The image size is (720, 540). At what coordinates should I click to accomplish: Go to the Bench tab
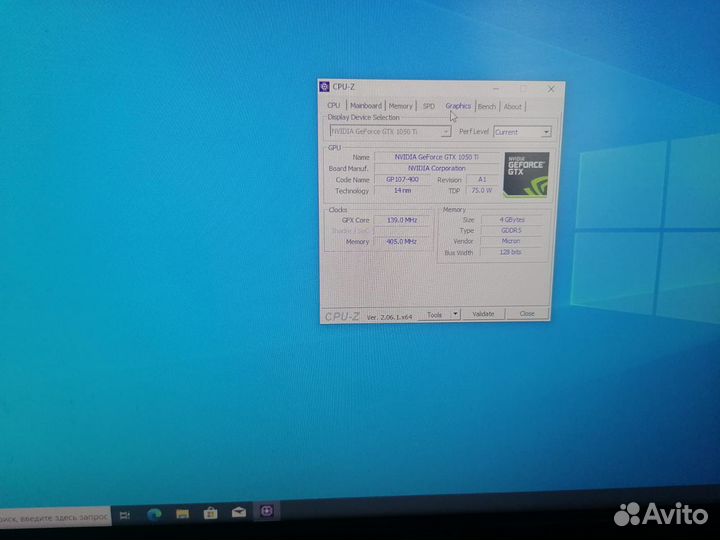coord(487,106)
